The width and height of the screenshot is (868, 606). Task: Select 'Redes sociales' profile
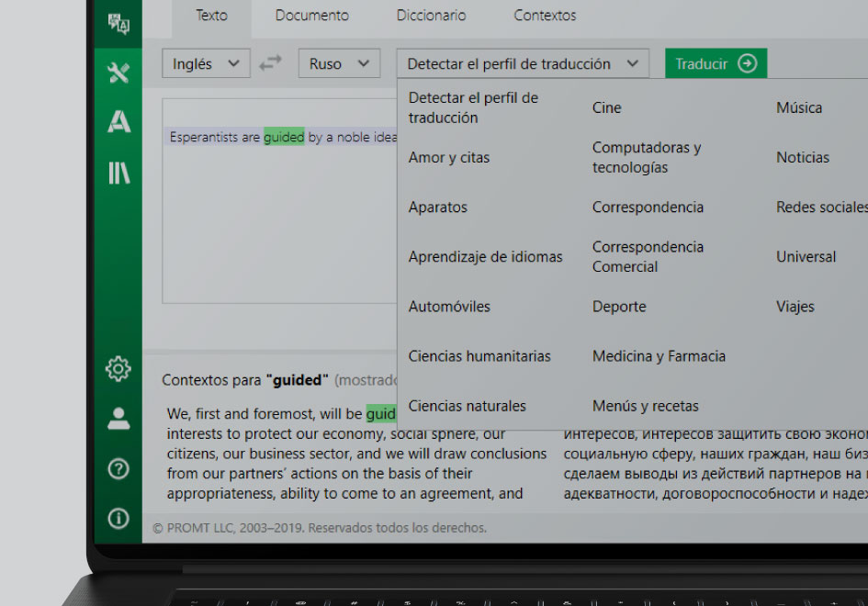(821, 207)
